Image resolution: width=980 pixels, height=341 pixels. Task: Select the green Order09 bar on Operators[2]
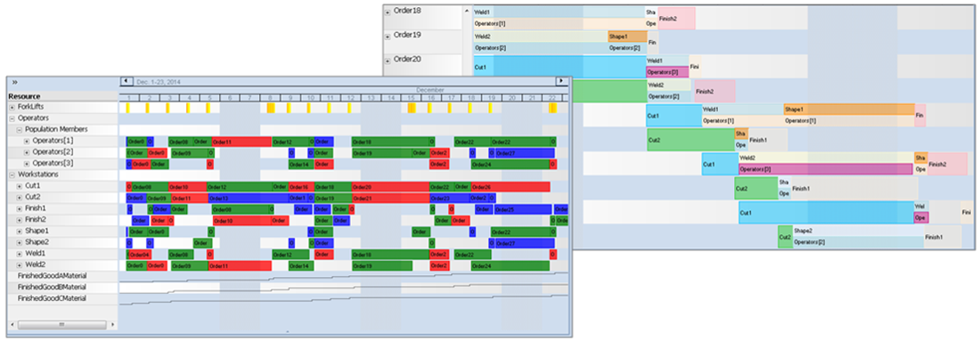point(190,153)
